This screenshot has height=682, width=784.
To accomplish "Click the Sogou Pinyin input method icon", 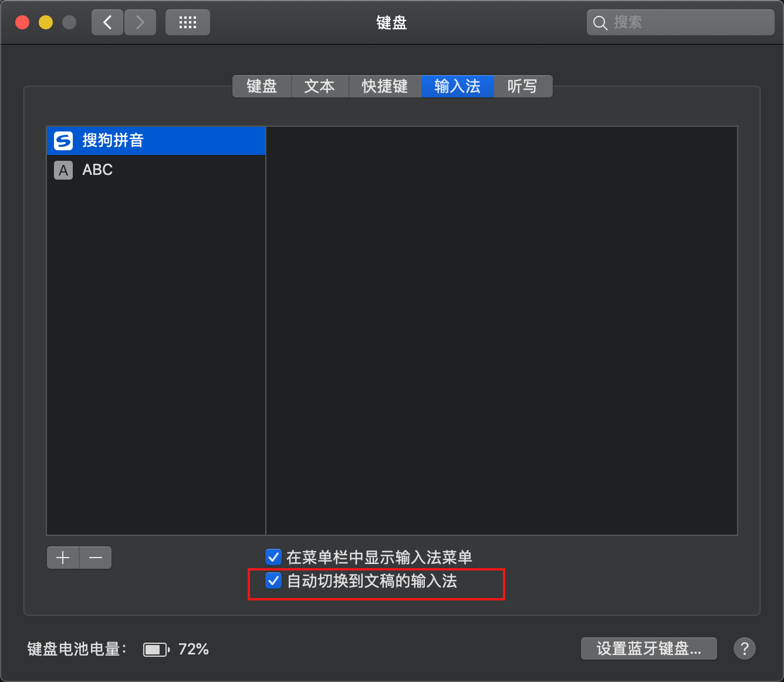I will point(63,140).
